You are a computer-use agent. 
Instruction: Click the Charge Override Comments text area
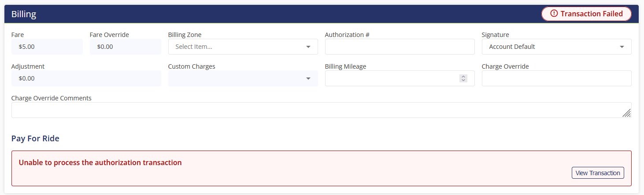pyautogui.click(x=322, y=110)
